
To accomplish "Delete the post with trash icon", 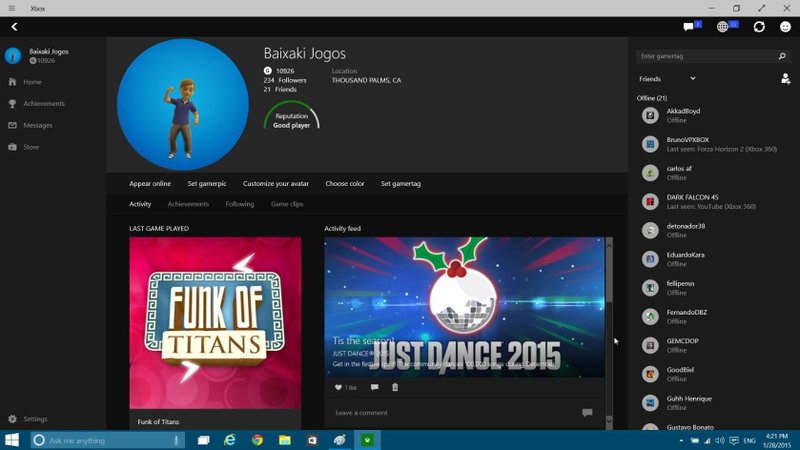I will pyautogui.click(x=395, y=387).
